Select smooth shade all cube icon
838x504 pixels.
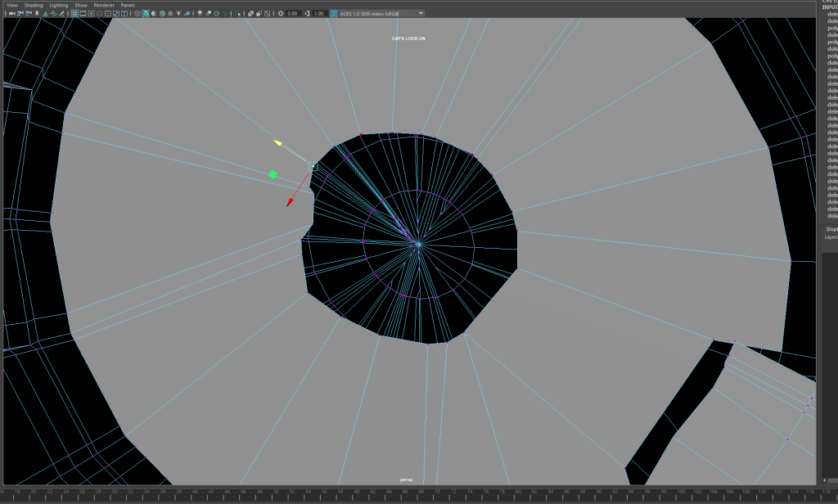145,14
